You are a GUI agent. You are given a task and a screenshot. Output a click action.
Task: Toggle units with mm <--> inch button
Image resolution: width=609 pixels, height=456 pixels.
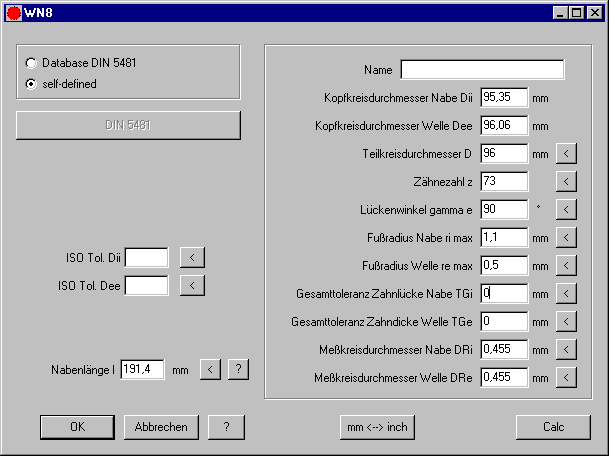[377, 427]
